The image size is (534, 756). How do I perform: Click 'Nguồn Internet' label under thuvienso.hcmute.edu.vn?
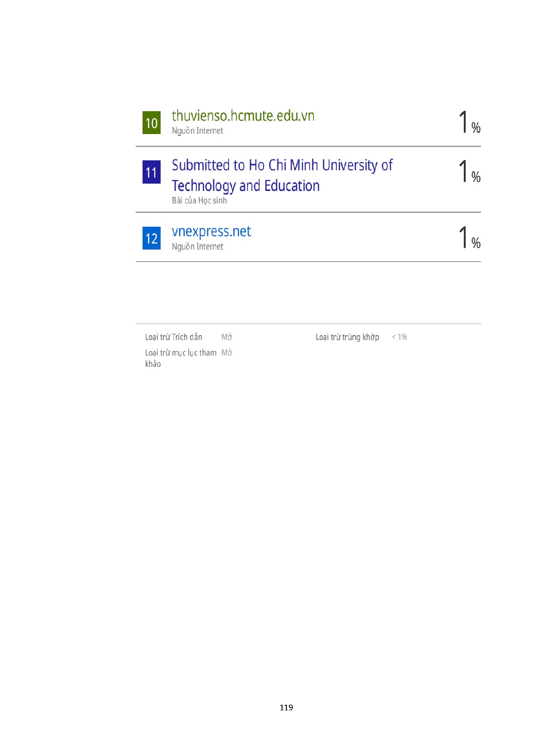[x=198, y=131]
